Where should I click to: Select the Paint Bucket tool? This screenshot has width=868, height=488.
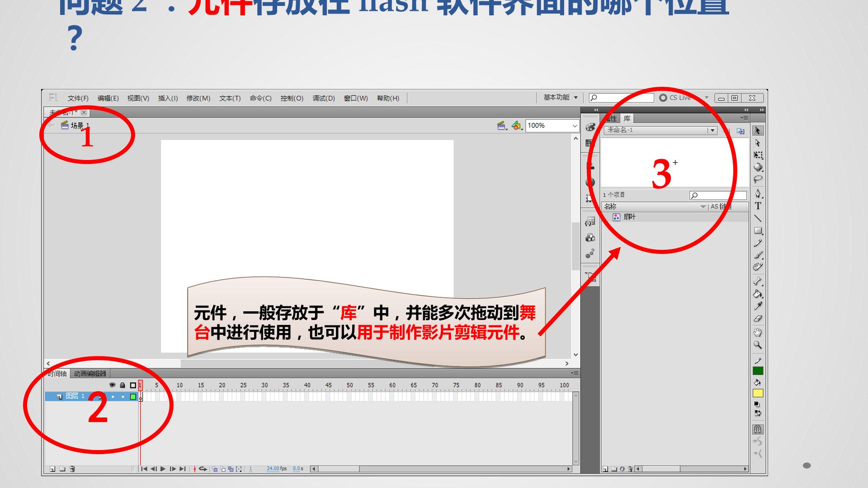pos(758,294)
